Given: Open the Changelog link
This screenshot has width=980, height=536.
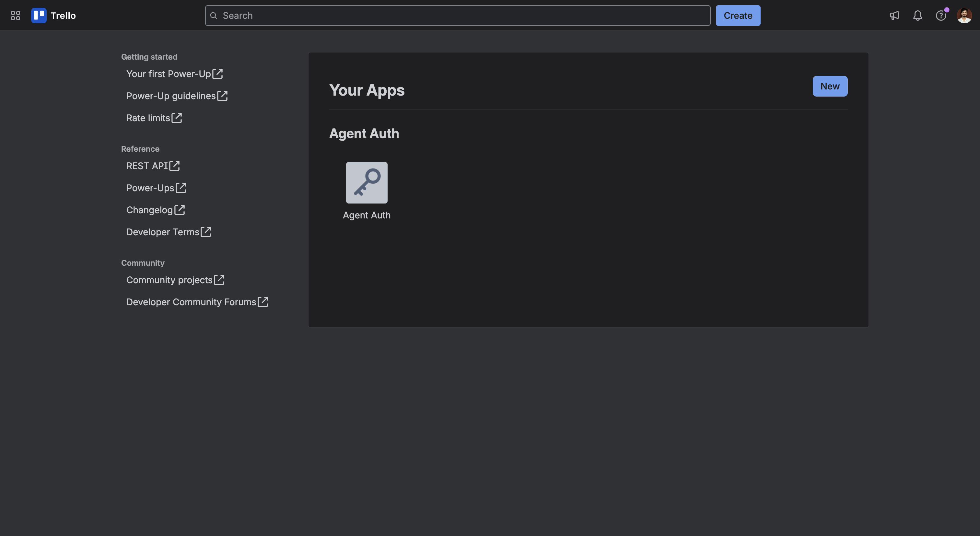Looking at the screenshot, I should click(x=149, y=210).
